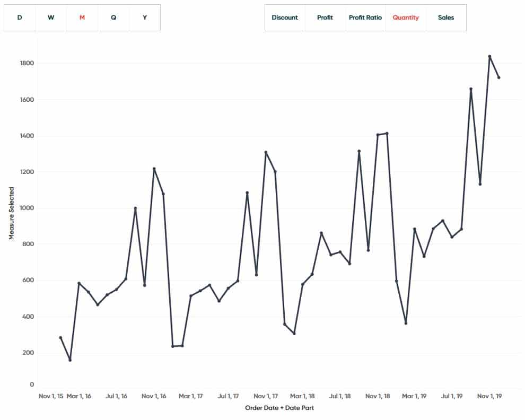Click the 'Jul 1, 16' axis label
The height and width of the screenshot is (420, 525).
117,396
